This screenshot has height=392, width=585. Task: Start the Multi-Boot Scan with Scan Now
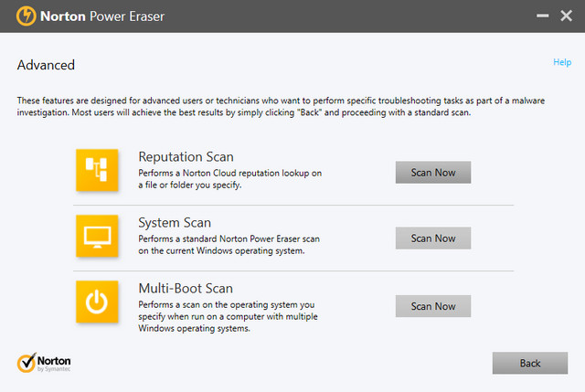pos(433,306)
